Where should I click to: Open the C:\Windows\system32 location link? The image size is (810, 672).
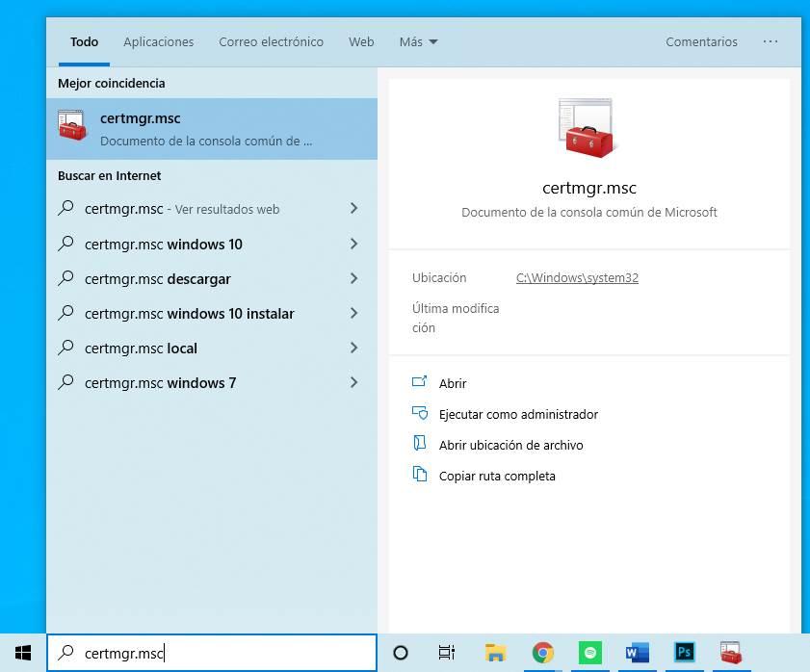point(577,278)
